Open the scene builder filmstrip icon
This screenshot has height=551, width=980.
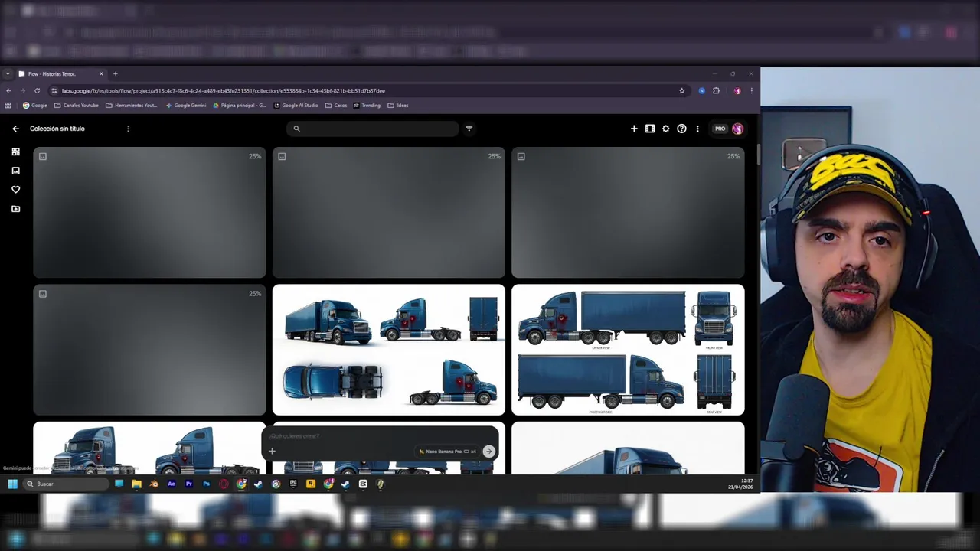pos(650,129)
